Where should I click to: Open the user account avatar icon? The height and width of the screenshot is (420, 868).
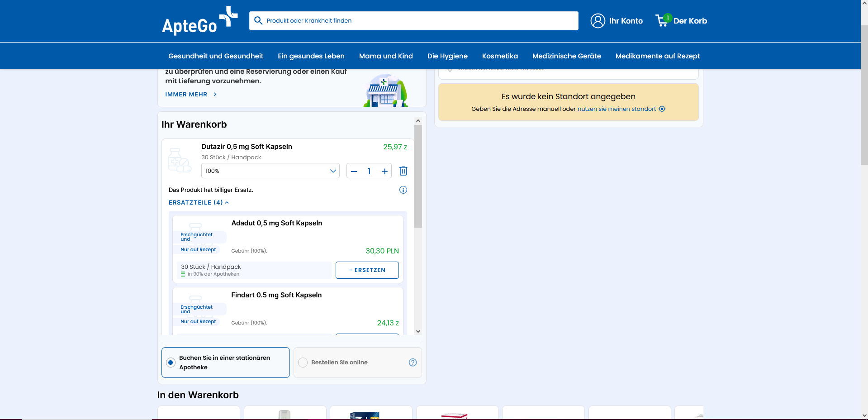598,21
